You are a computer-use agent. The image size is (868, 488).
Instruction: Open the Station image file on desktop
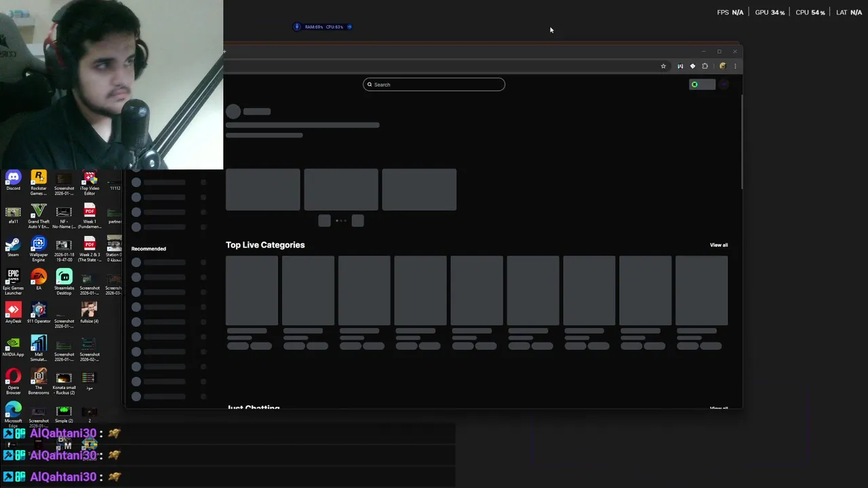pos(114,249)
